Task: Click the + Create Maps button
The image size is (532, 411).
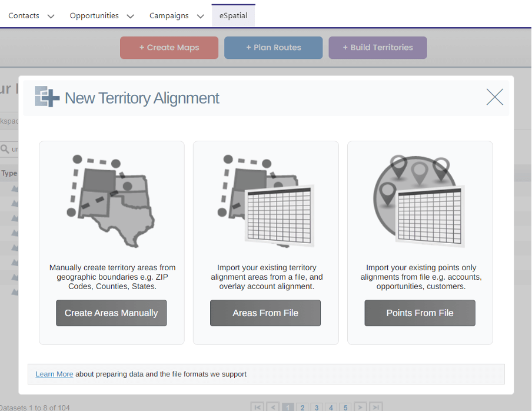Action: click(169, 48)
